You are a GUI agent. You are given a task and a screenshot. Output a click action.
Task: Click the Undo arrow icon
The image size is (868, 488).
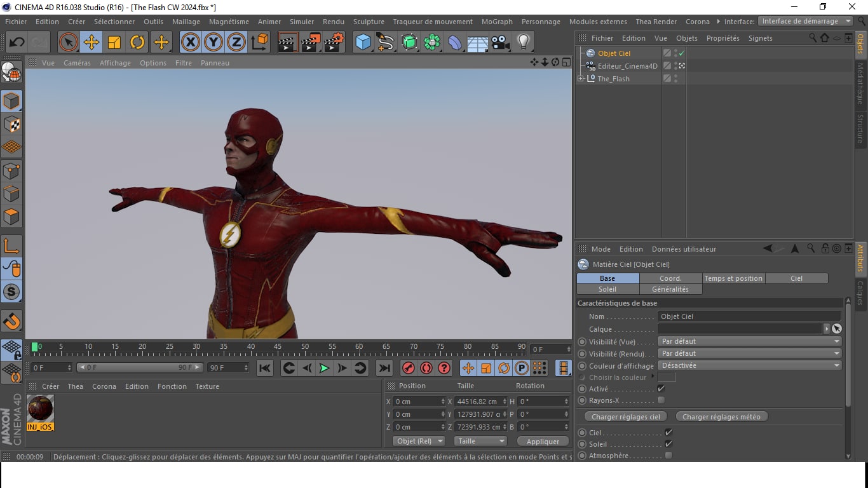click(x=17, y=43)
